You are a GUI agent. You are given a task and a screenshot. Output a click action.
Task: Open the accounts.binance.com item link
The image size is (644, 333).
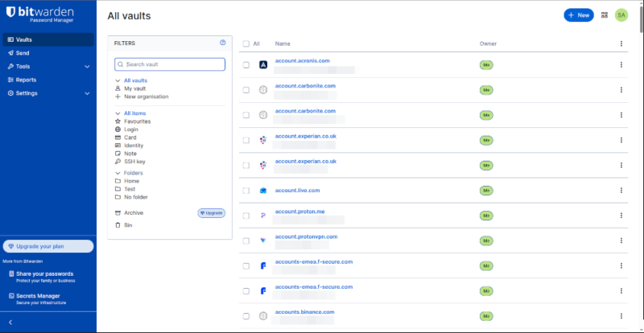click(x=305, y=312)
